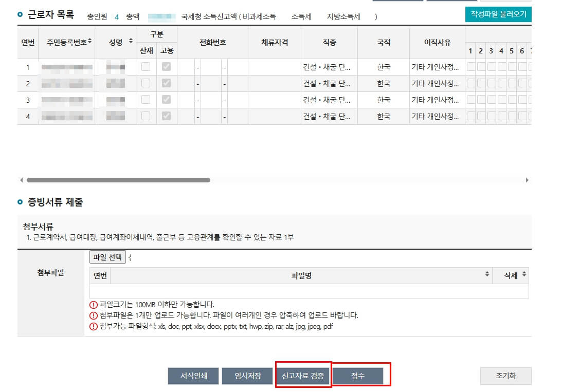Sort the 파일명 column with the sort arrow
This screenshot has height=392, width=562.
pyautogui.click(x=487, y=274)
